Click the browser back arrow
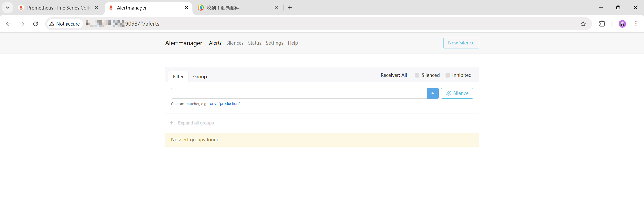 (x=8, y=24)
